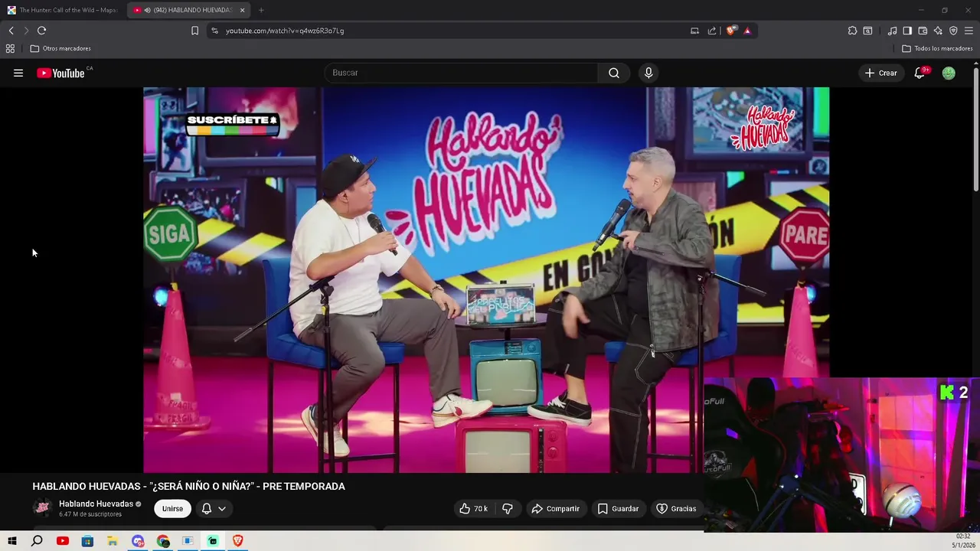
Task: Toggle the browser sidebar panel
Action: (x=907, y=31)
